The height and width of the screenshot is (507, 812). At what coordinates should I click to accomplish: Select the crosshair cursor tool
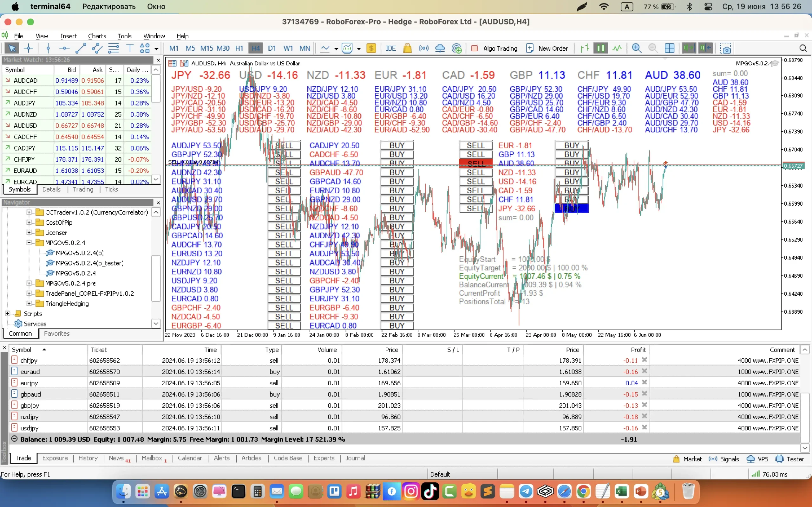[29, 48]
